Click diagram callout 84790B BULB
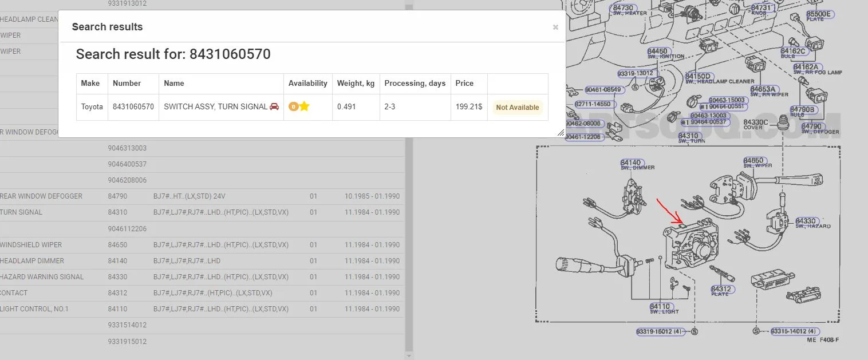Image resolution: width=868 pixels, height=360 pixels. (804, 110)
